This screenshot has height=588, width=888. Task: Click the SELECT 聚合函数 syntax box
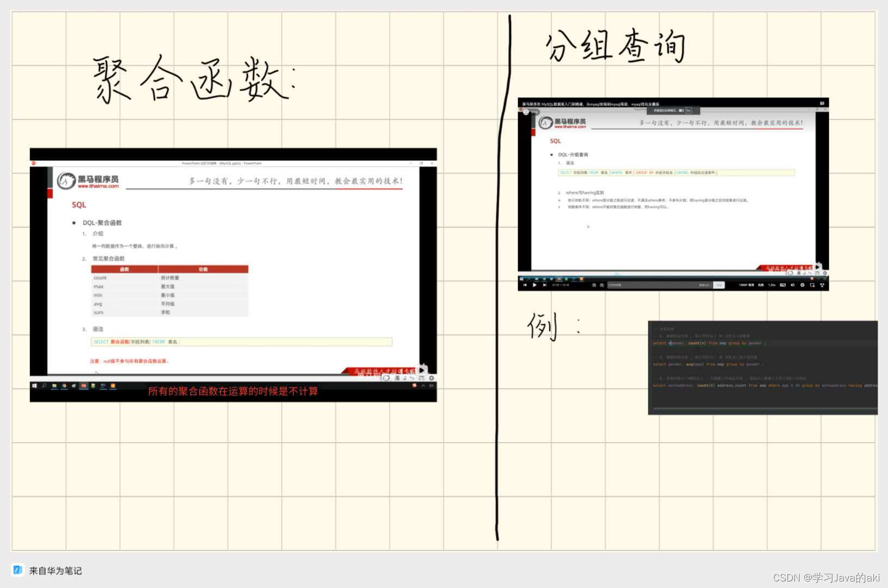(241, 342)
